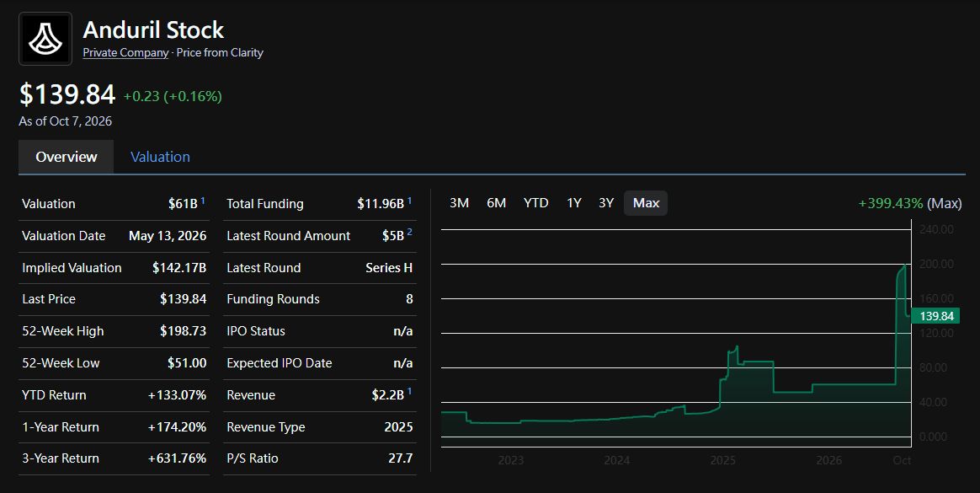Click the 2024 x-axis label
Image resolution: width=980 pixels, height=493 pixels.
click(x=617, y=460)
